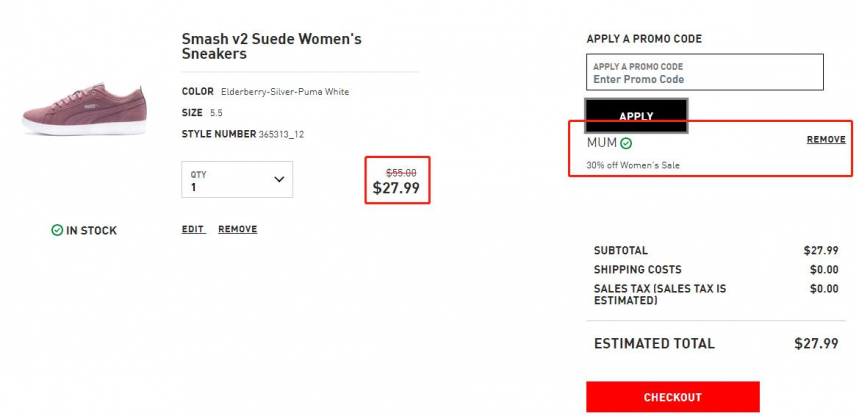859x416 pixels.
Task: Open the quantity selector showing 1
Action: (x=237, y=179)
